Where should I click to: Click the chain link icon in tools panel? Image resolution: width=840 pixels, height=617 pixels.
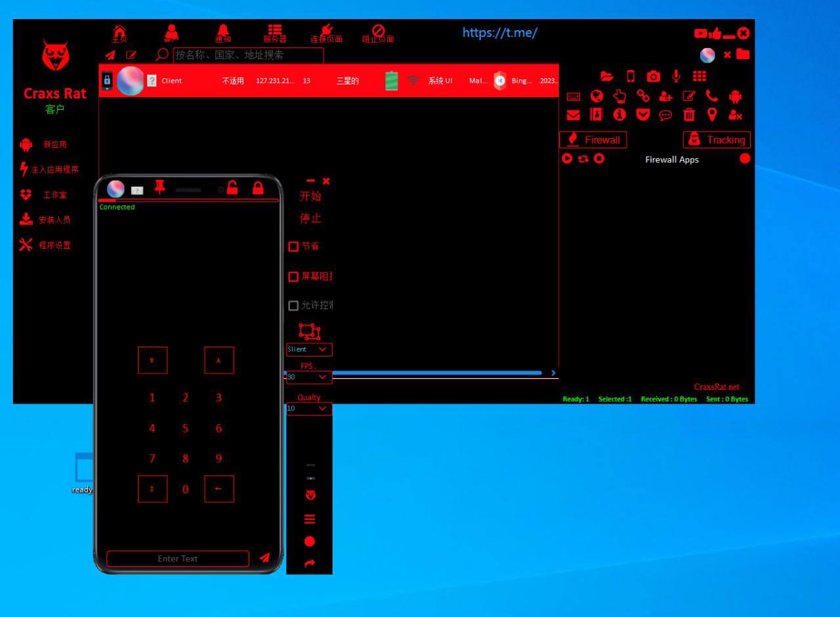(x=643, y=96)
